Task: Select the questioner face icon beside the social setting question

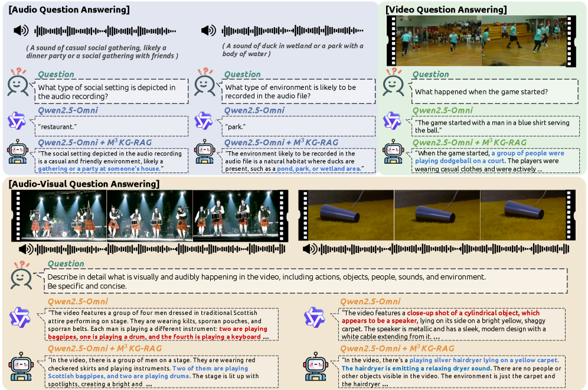Action: coord(18,83)
